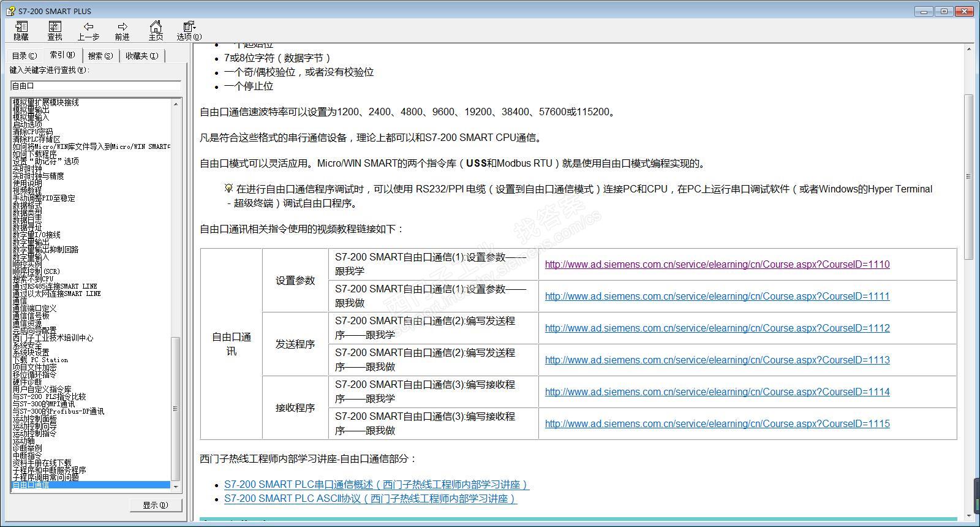
Task: Open the CourseID=1111 course link
Action: pos(717,297)
